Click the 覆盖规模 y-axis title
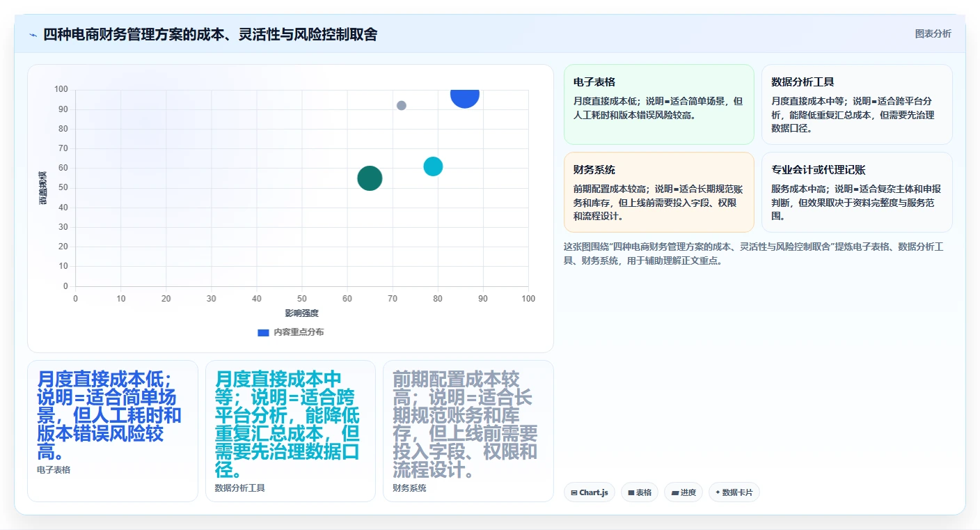This screenshot has height=530, width=980. coord(43,187)
